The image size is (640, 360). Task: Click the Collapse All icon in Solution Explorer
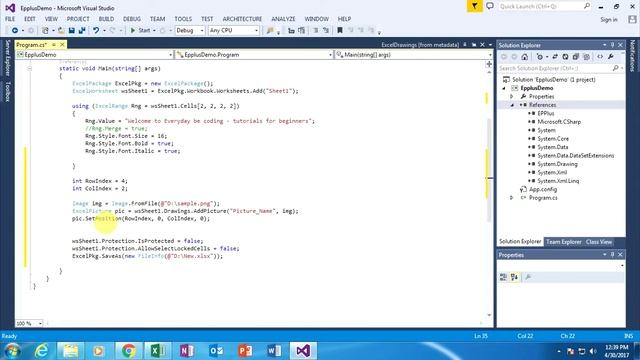[576, 57]
